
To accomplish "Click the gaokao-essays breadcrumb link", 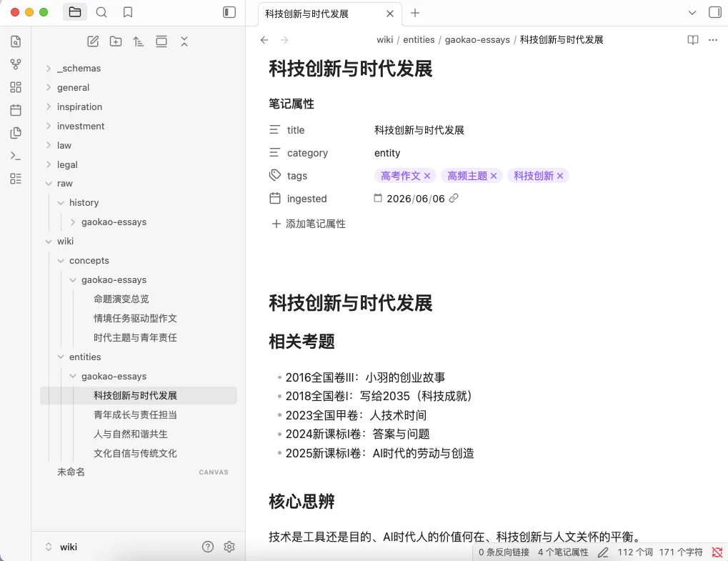I will (x=477, y=40).
